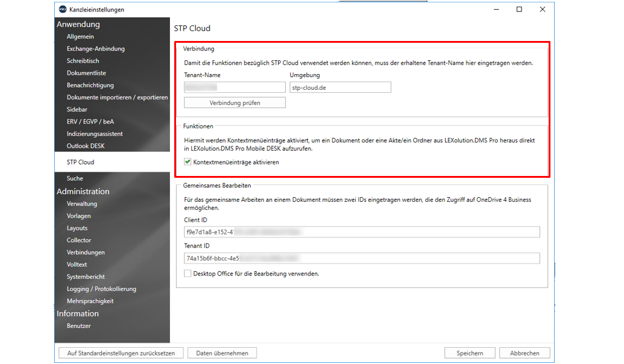The image size is (624, 364).
Task: Click the Anwendung section heading
Action: point(78,24)
